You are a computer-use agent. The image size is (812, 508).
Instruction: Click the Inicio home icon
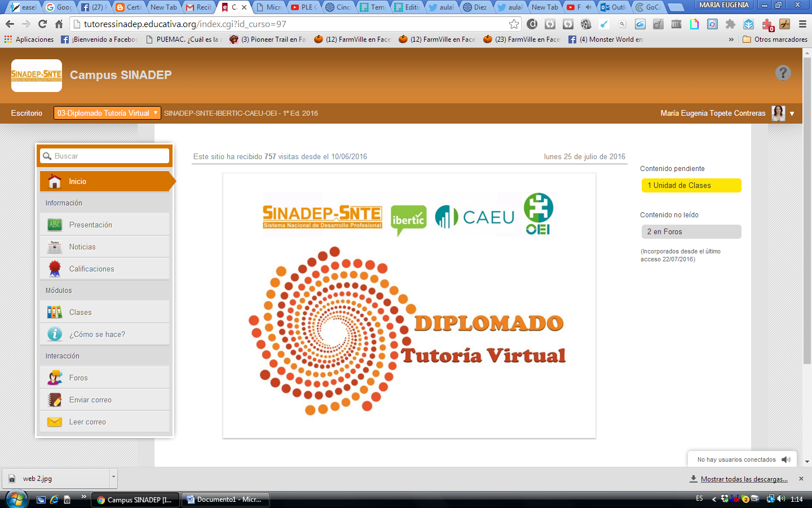click(x=55, y=181)
